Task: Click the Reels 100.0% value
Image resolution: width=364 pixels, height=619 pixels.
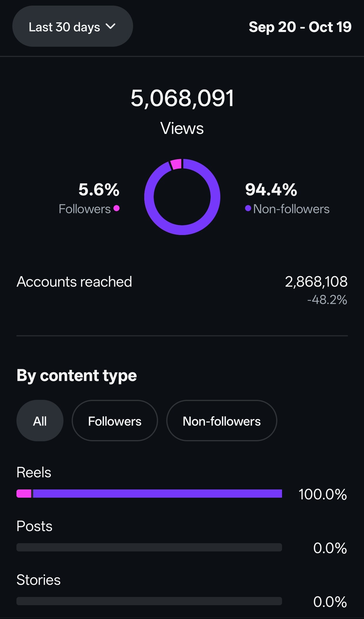Action: pyautogui.click(x=323, y=494)
